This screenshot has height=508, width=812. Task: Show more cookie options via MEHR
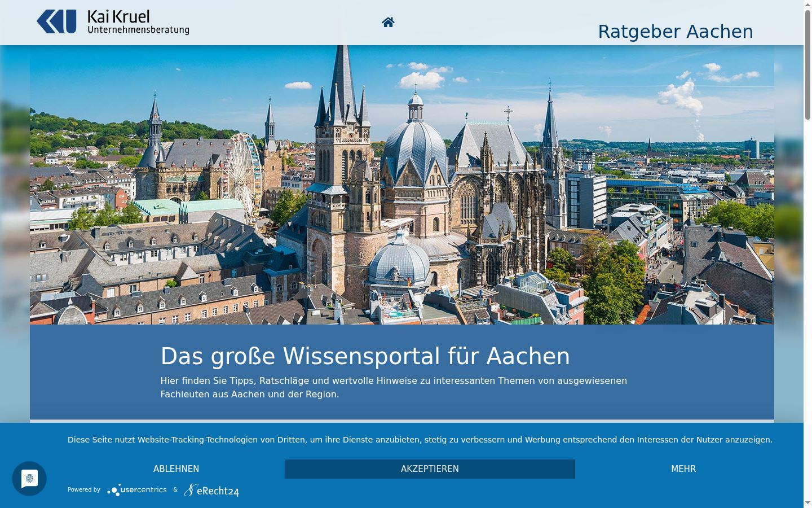(683, 469)
